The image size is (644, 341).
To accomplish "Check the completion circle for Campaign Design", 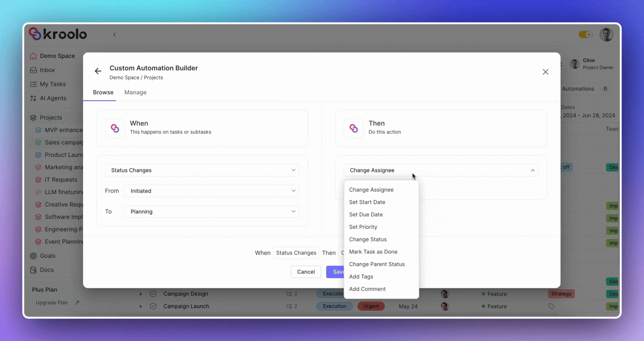I will [x=152, y=294].
